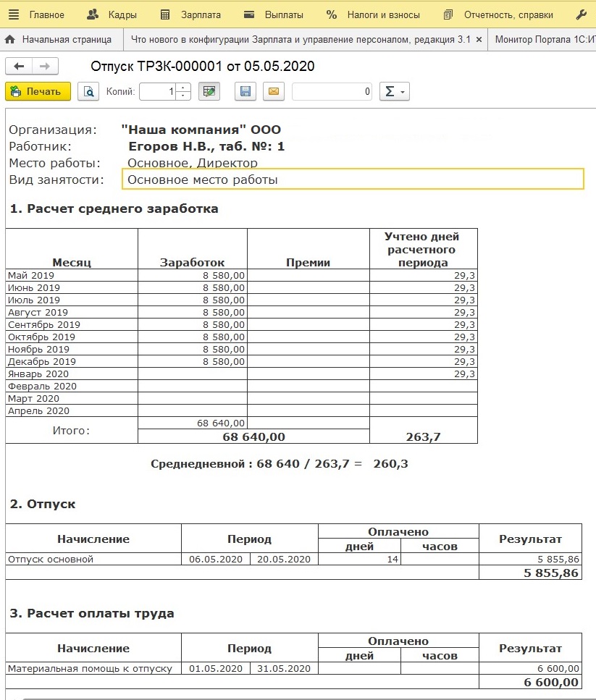Open the hamburger main menu icon
Viewport: 596px width, 700px height.
pos(14,14)
